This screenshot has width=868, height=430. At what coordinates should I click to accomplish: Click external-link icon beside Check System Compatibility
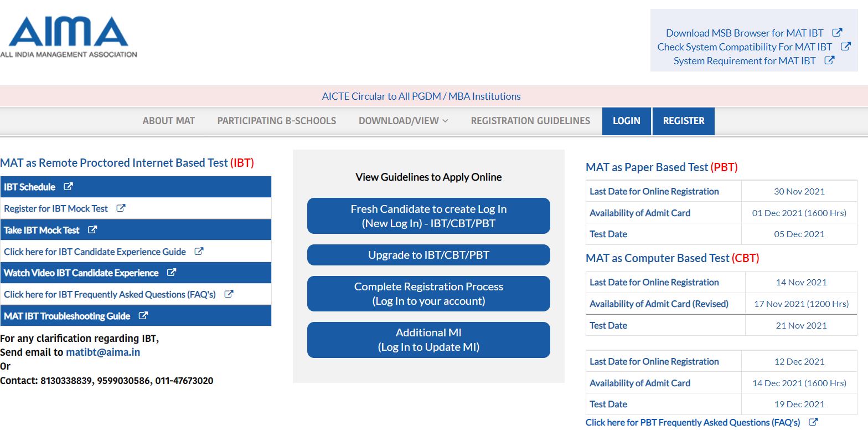click(846, 47)
